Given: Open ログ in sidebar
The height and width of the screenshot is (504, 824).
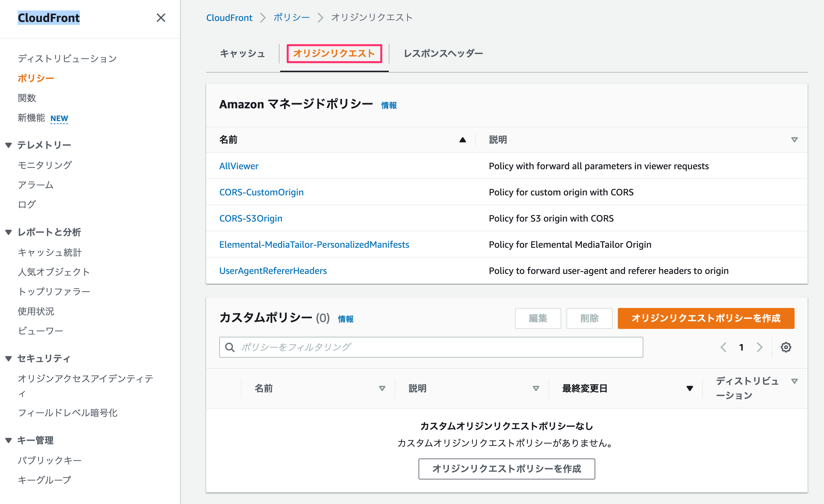Looking at the screenshot, I should point(27,204).
